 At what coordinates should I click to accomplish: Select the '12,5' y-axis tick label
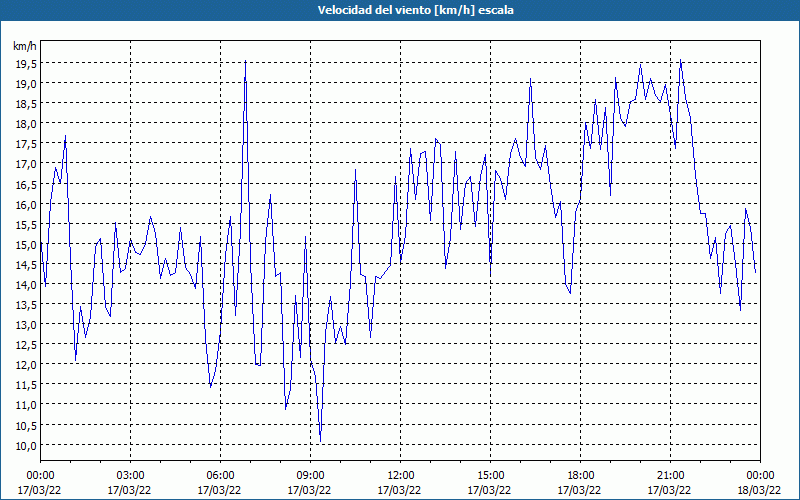(x=25, y=345)
